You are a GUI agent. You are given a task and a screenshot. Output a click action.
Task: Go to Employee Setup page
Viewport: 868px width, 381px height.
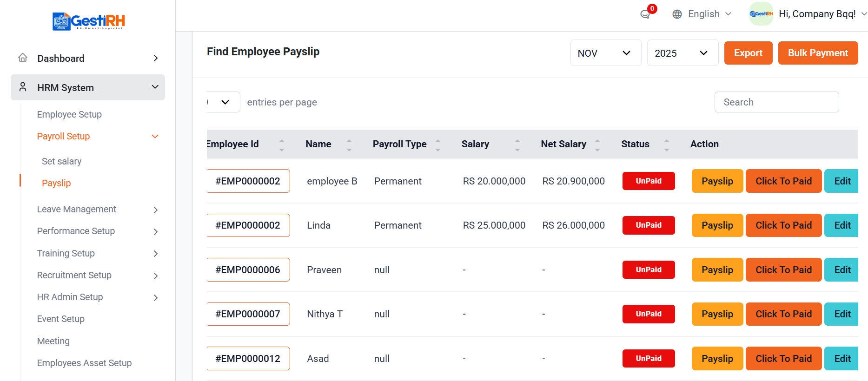coord(69,114)
